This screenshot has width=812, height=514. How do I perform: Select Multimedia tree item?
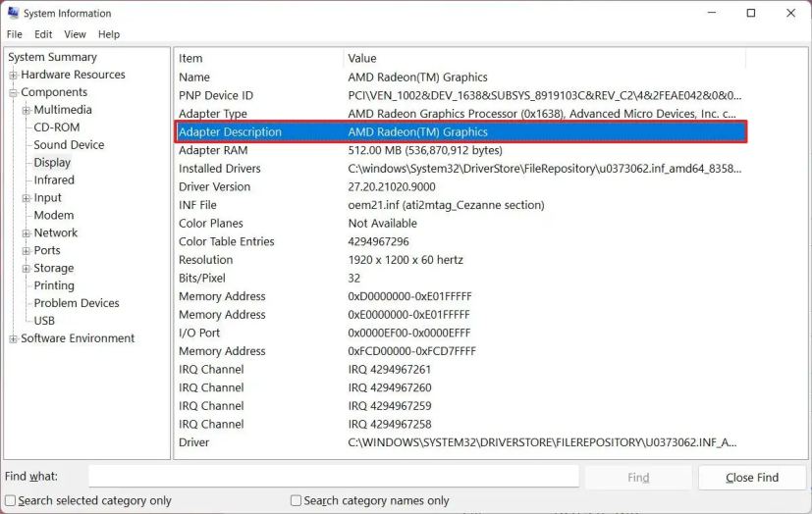pyautogui.click(x=63, y=110)
